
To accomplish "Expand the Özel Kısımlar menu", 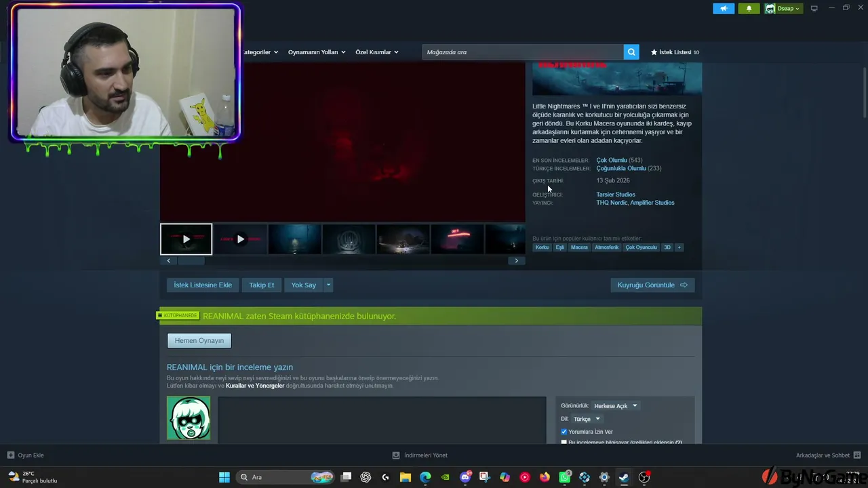I will [x=377, y=52].
